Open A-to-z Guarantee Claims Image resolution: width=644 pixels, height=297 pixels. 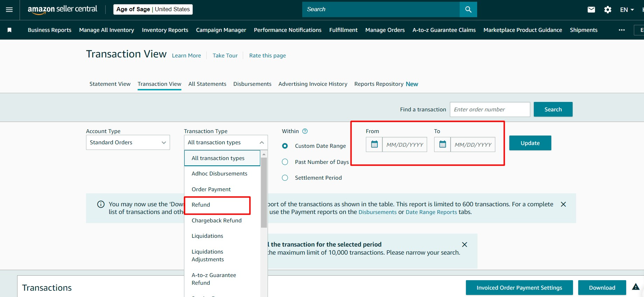point(444,30)
